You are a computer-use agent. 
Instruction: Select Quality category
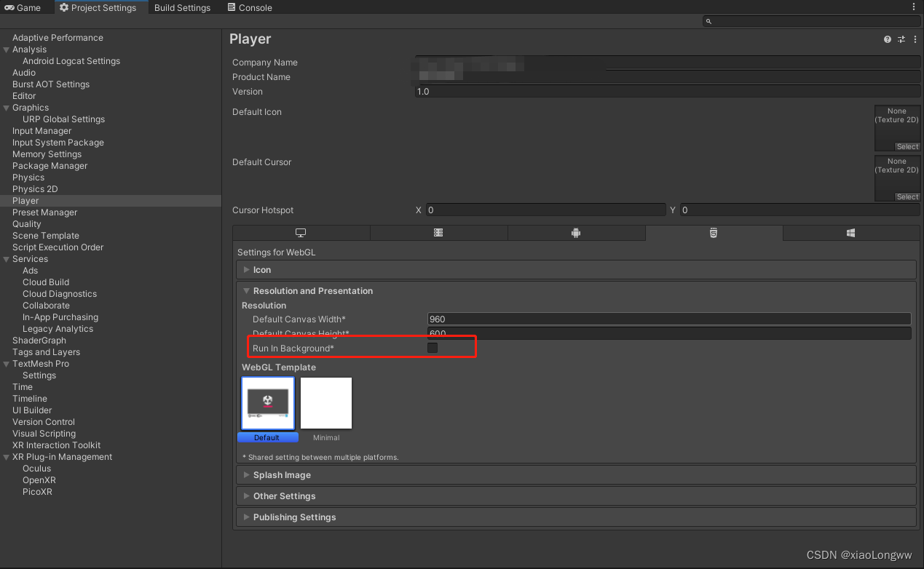click(27, 224)
